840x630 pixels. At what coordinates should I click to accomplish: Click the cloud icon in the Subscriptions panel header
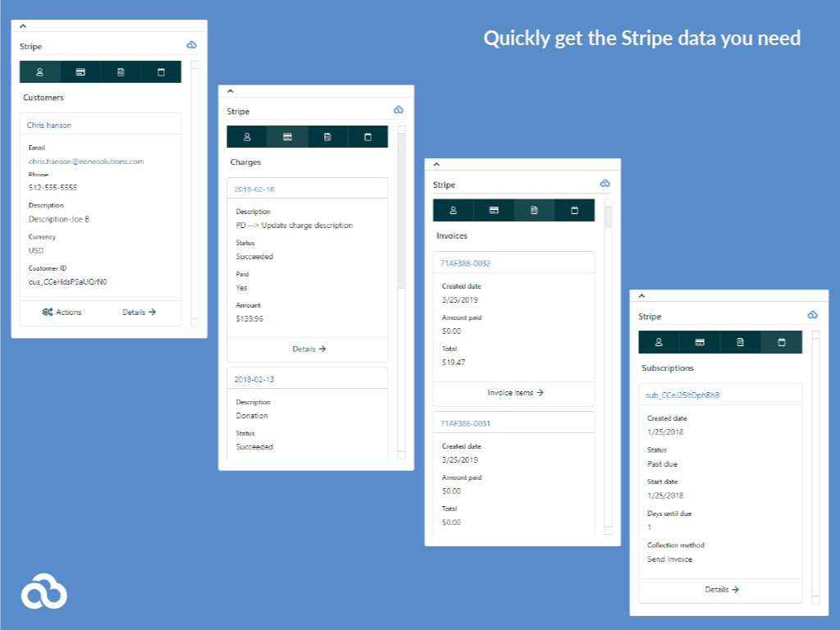pos(812,315)
